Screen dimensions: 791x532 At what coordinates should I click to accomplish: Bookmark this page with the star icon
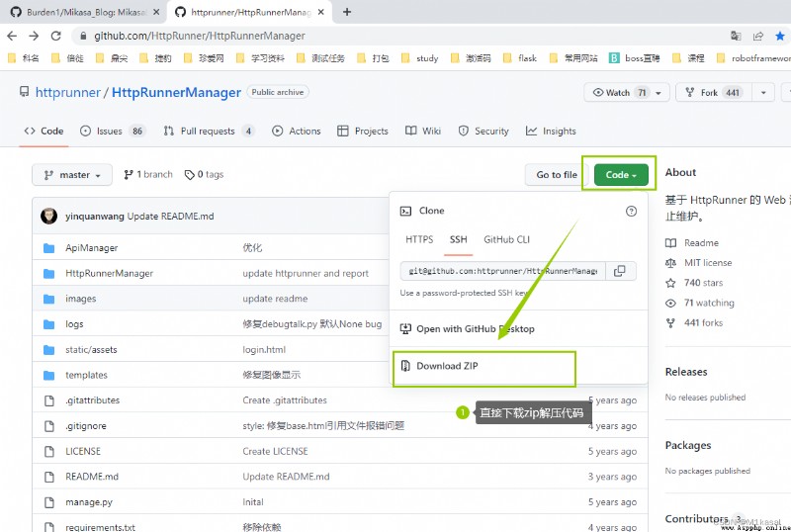point(780,36)
